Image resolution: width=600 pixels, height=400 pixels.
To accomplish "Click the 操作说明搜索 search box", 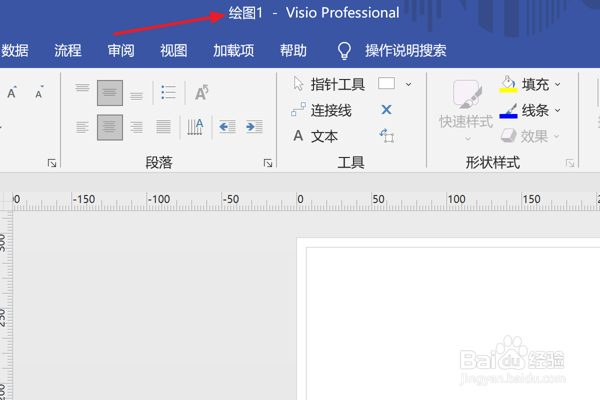I will pyautogui.click(x=406, y=51).
